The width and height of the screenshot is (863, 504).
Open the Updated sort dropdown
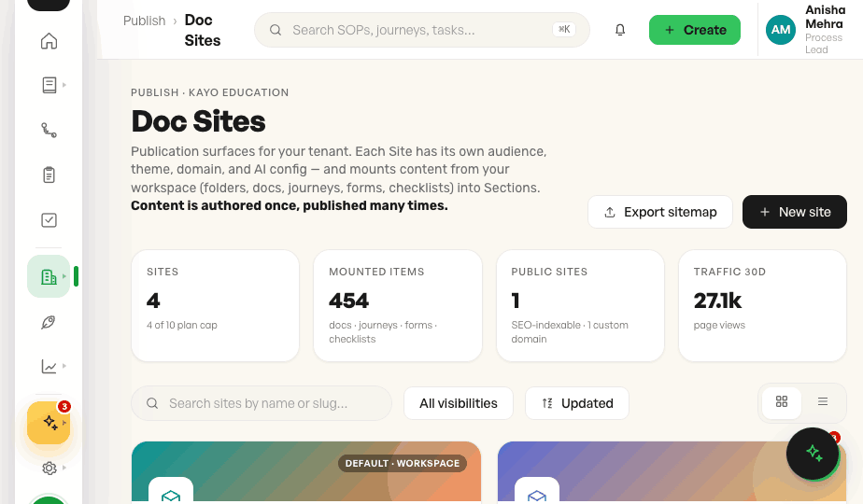click(x=577, y=403)
